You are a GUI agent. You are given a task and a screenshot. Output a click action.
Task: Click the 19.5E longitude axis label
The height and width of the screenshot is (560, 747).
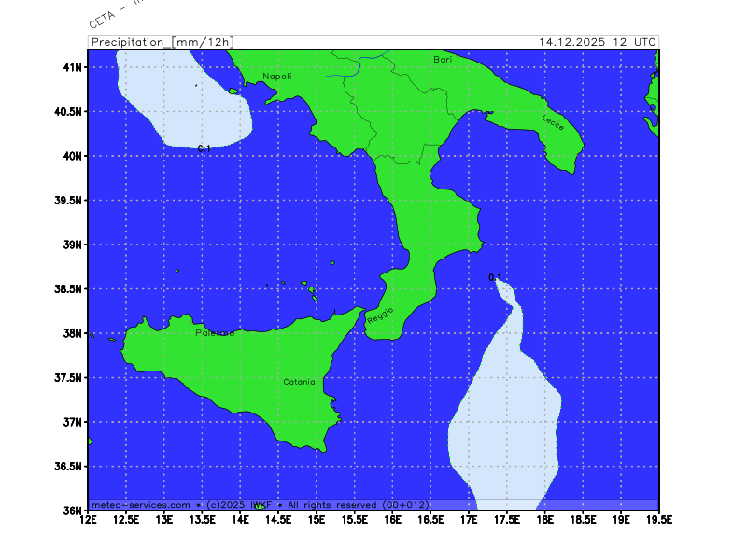pos(657,519)
